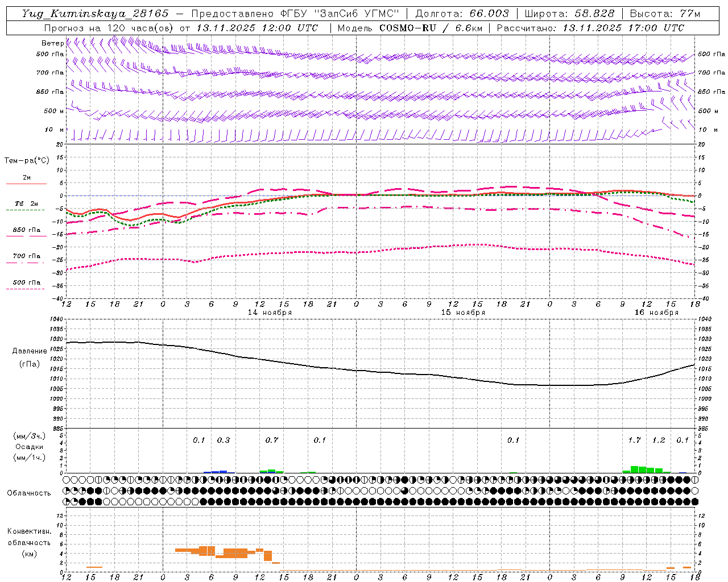Click the station title Yug_Kuminskaya_28165
The image size is (728, 582).
pos(96,14)
